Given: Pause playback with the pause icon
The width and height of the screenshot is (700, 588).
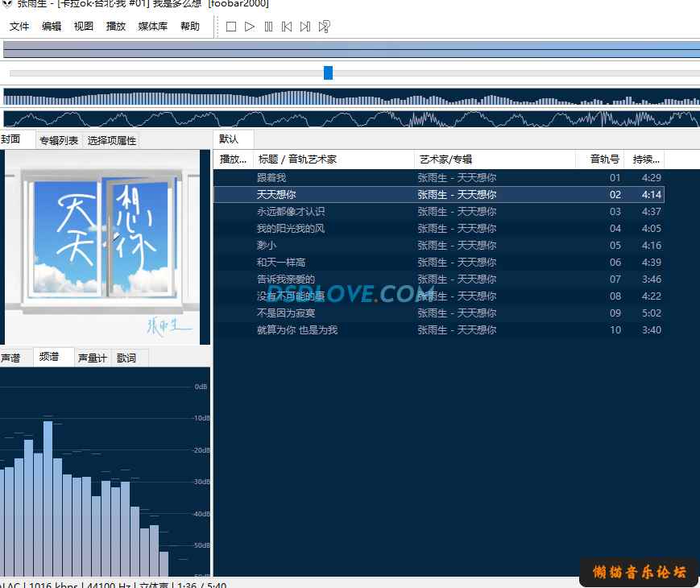Looking at the screenshot, I should click(268, 27).
